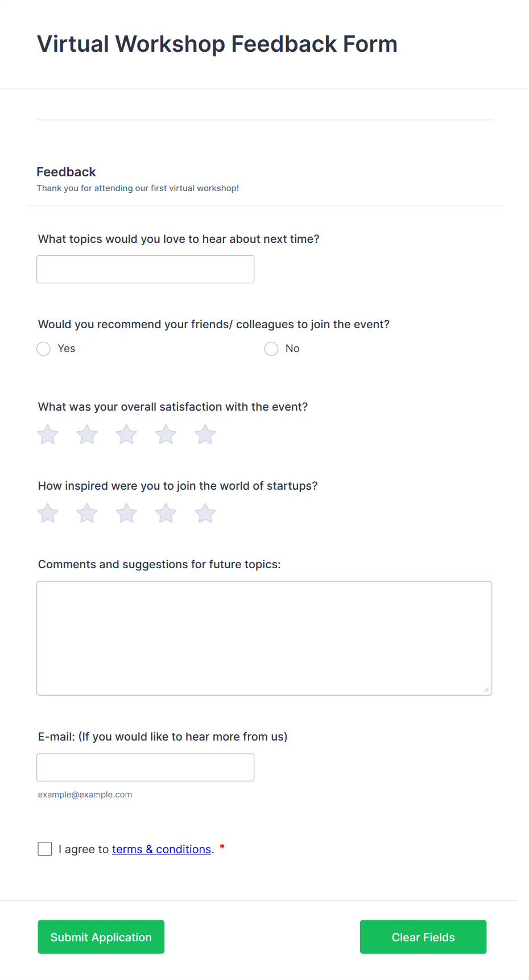Select the middle star under the inspiration question

pyautogui.click(x=126, y=512)
